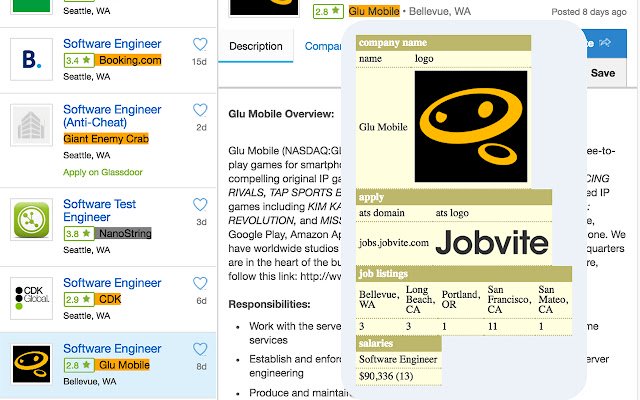Click Glu Mobile name in list item

tap(123, 365)
